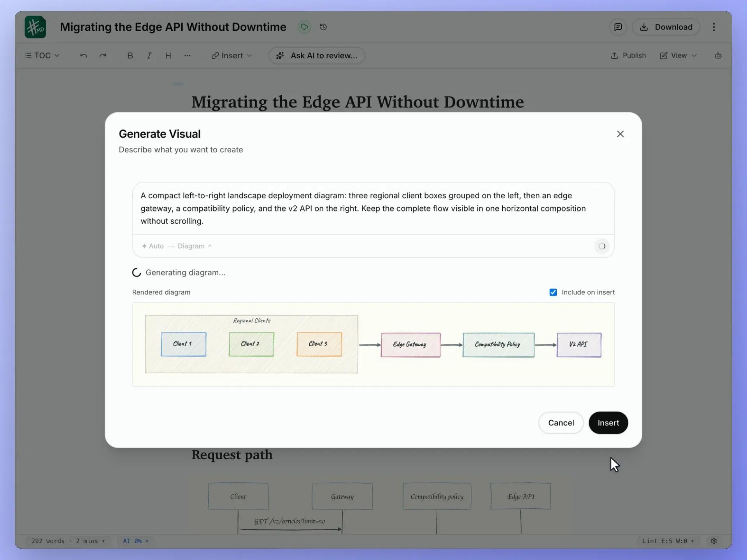Screen dimensions: 747x560
Task: Click the green cloud sync status icon
Action: 304,27
